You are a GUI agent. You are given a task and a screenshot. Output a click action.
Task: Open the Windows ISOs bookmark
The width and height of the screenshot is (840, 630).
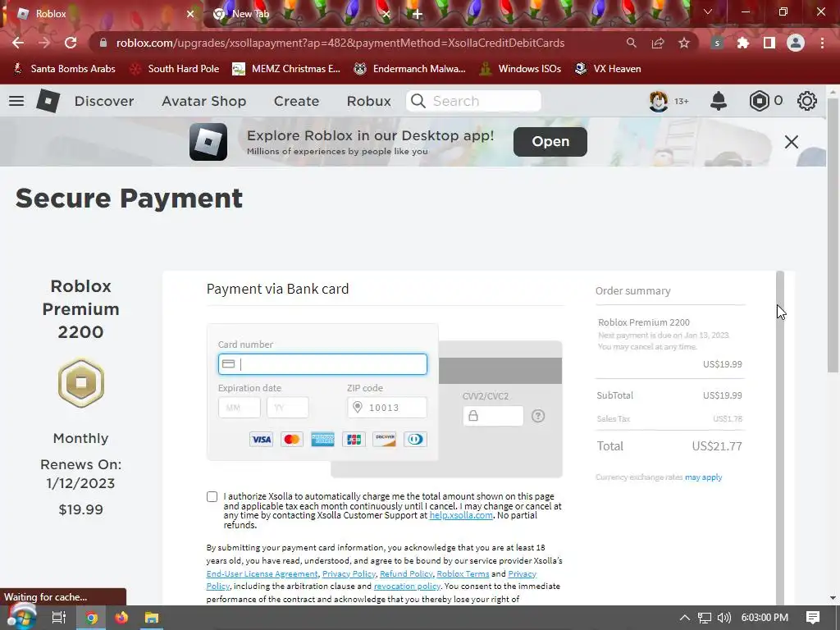click(520, 69)
